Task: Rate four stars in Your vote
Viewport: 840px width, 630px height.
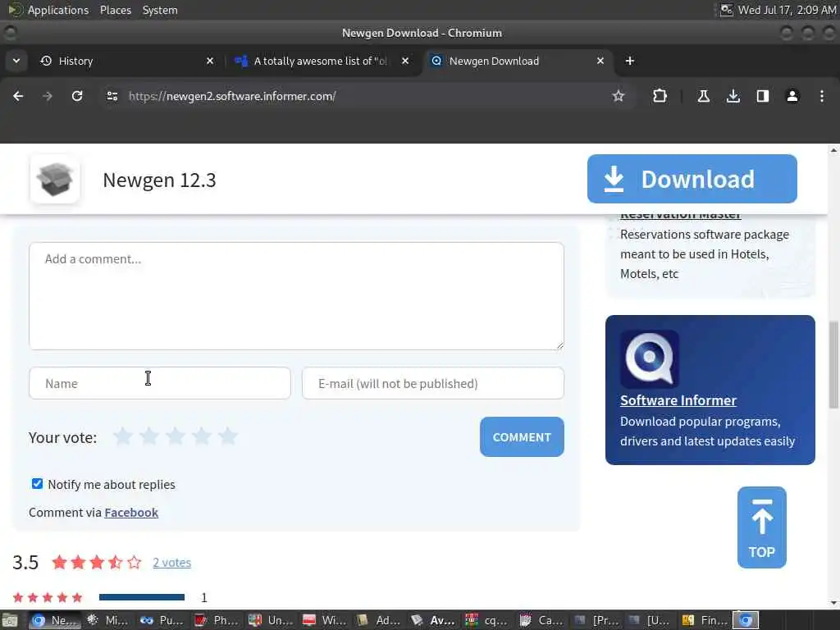Action: (202, 436)
